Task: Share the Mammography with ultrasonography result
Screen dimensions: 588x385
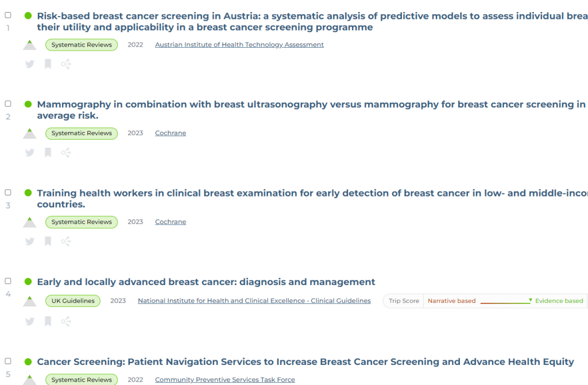Action: 66,153
